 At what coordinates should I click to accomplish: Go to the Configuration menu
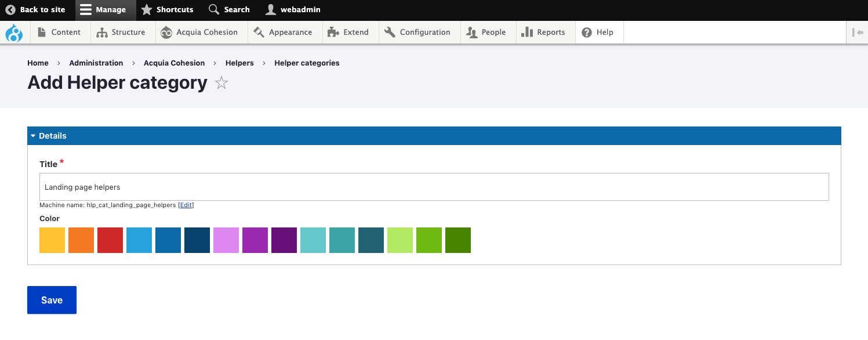click(x=417, y=32)
